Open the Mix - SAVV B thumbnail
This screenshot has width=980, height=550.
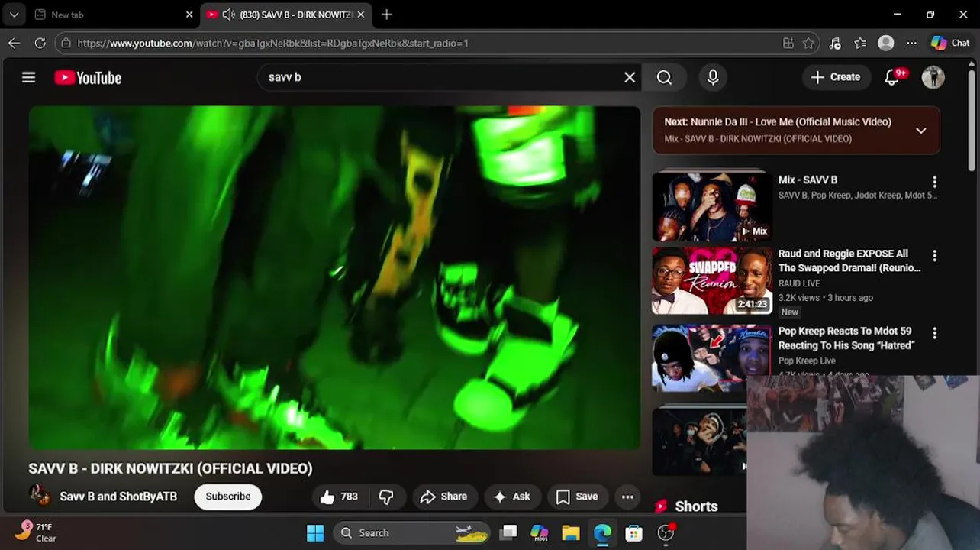pos(711,206)
